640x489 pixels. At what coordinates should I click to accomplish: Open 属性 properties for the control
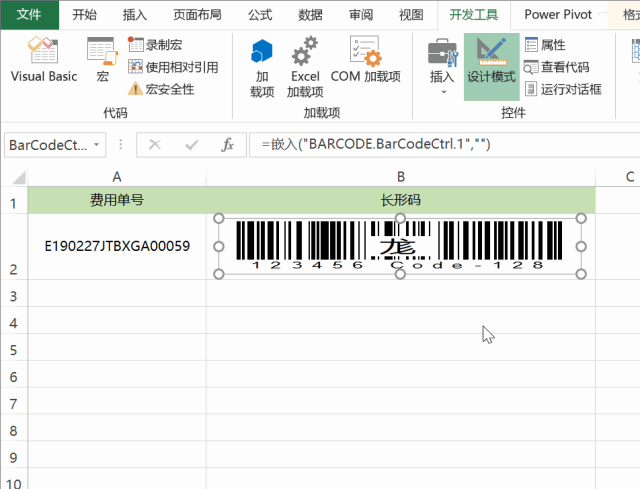tap(545, 44)
